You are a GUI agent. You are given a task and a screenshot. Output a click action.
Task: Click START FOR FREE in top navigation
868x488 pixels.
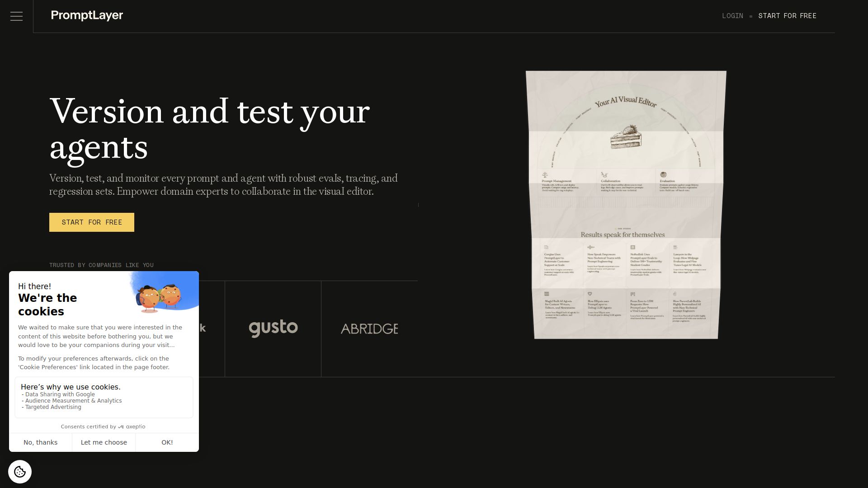pyautogui.click(x=787, y=16)
